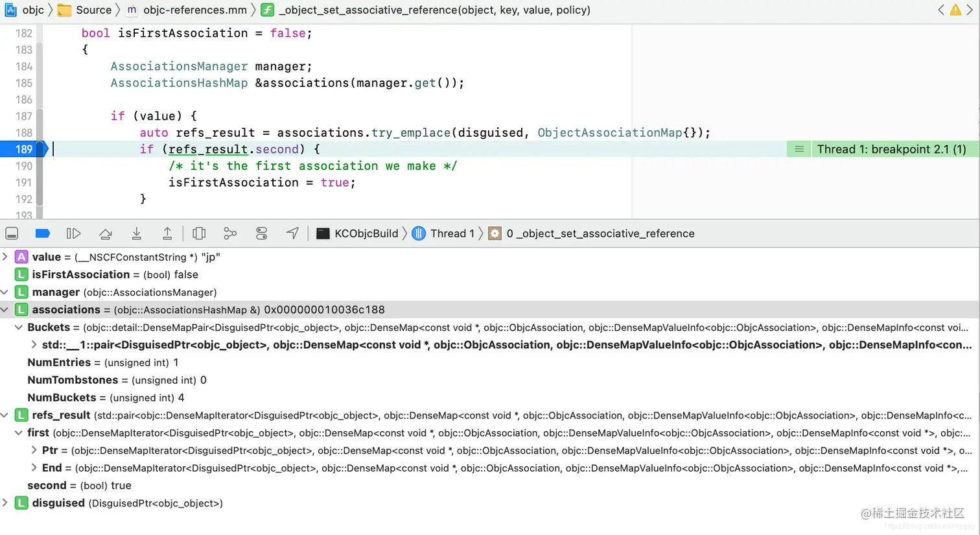Open environment overrides button
The height and width of the screenshot is (535, 980).
(x=262, y=233)
